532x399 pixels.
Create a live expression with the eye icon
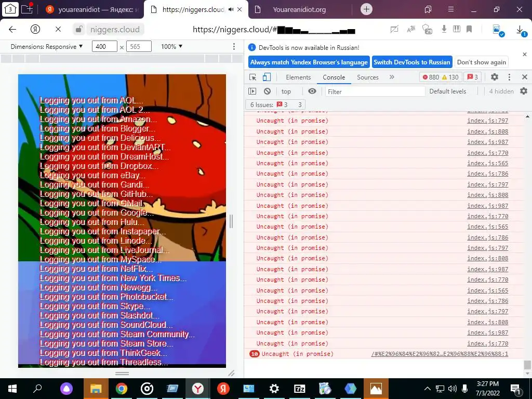312,91
